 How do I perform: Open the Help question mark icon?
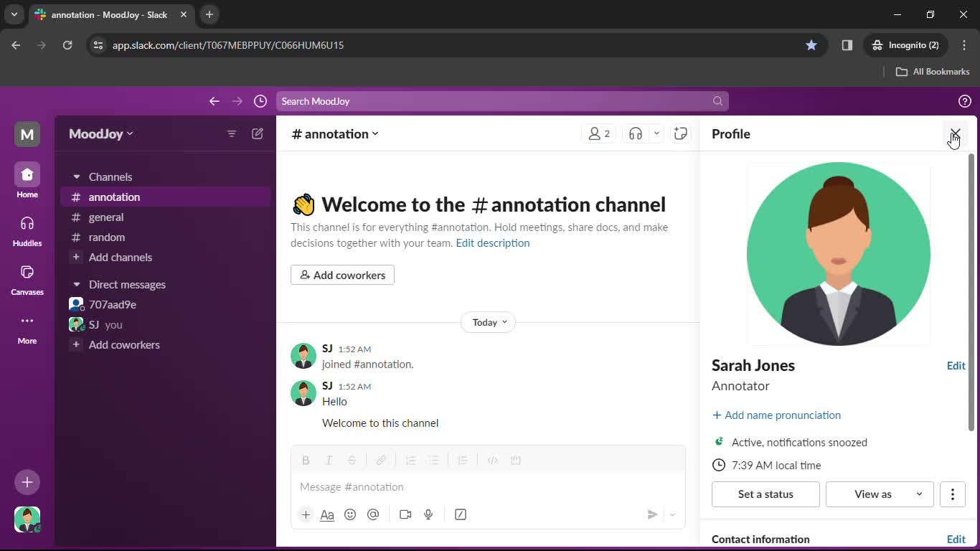coord(965,101)
